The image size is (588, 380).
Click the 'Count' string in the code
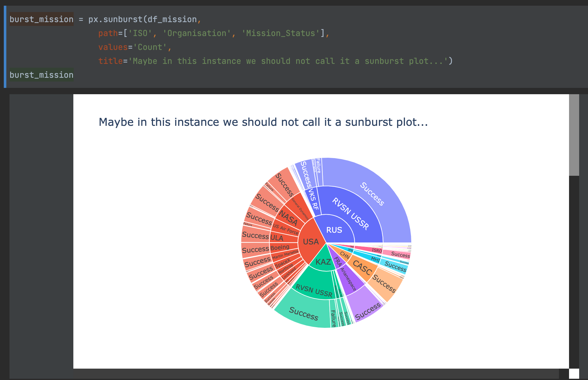150,47
